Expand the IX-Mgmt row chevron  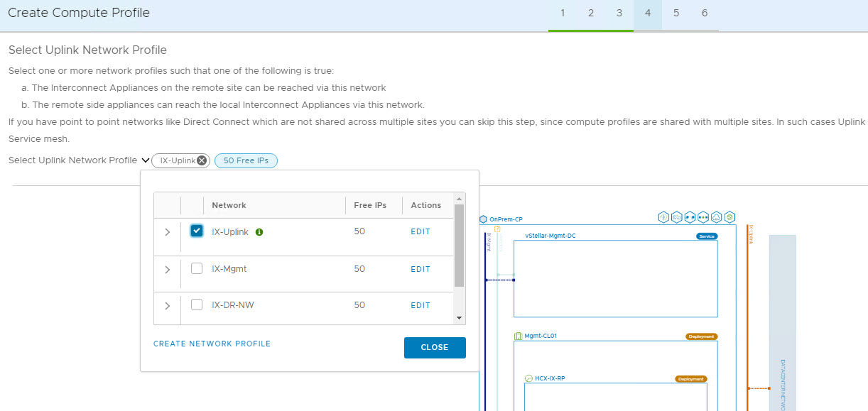[168, 270]
